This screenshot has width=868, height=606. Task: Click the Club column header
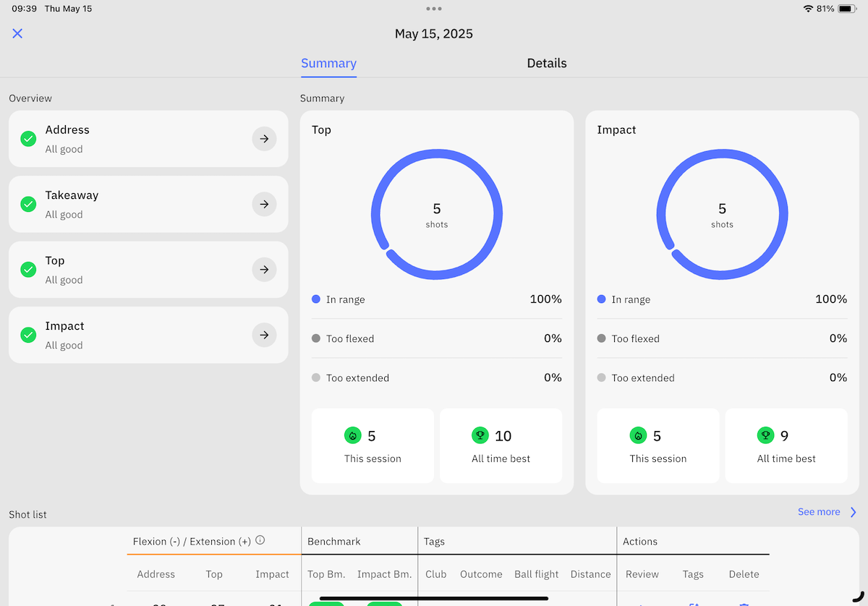point(436,574)
